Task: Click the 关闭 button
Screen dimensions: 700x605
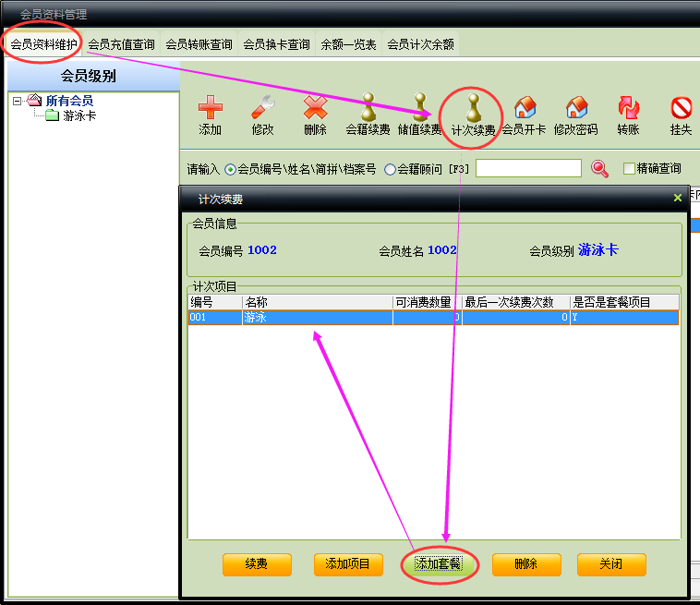Action: 611,564
